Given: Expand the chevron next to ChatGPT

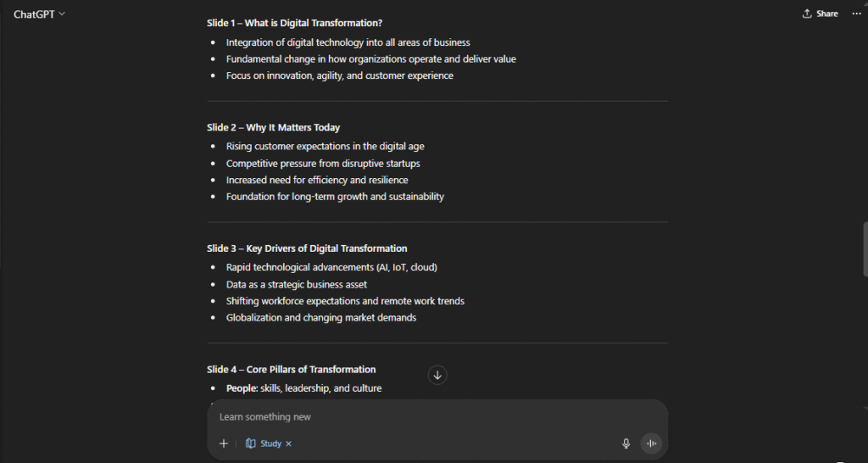Looking at the screenshot, I should pos(62,14).
